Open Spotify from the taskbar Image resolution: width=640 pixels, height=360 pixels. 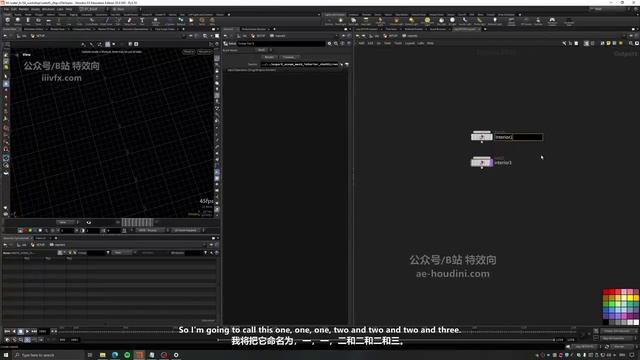coord(127,355)
